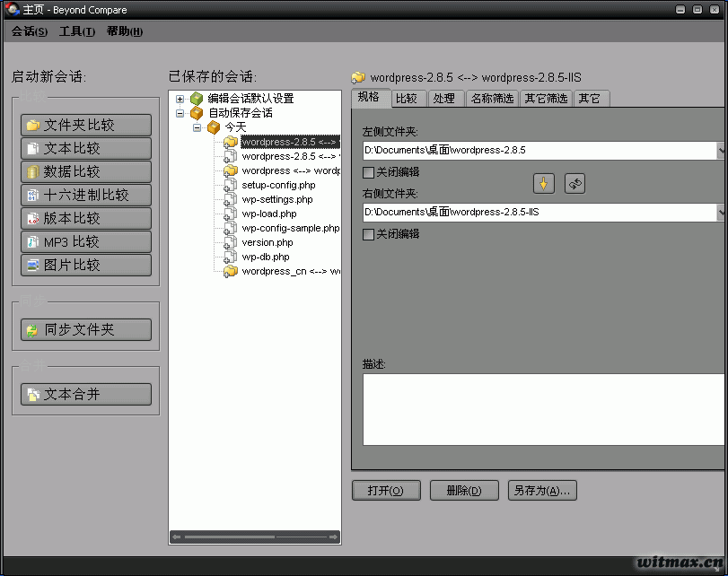
Task: Select the wp-load.php session
Action: point(269,214)
